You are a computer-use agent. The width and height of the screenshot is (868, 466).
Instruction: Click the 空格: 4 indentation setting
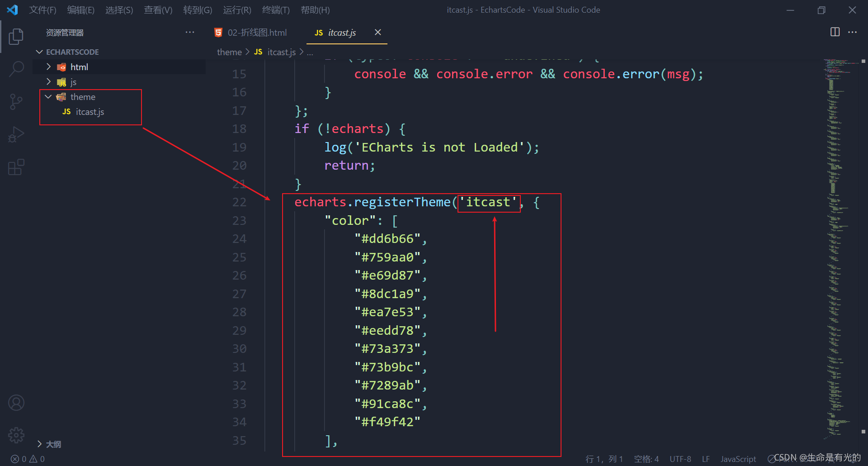coord(646,459)
